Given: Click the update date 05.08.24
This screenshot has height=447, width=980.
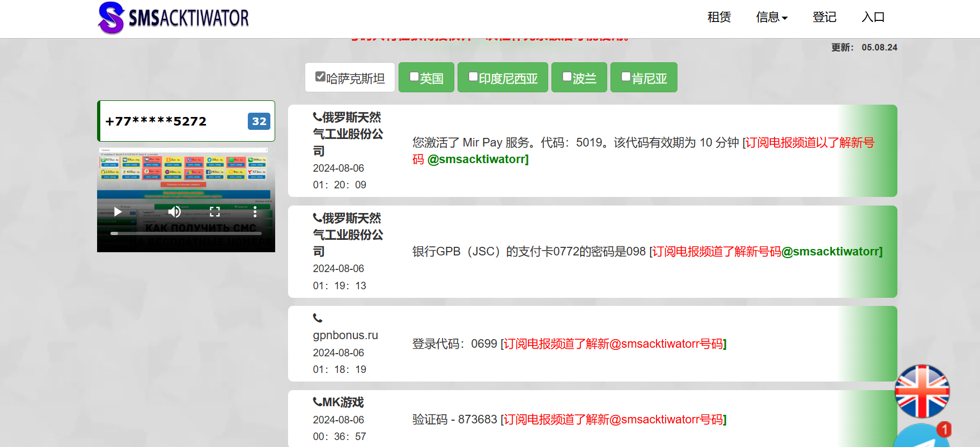Looking at the screenshot, I should [879, 47].
